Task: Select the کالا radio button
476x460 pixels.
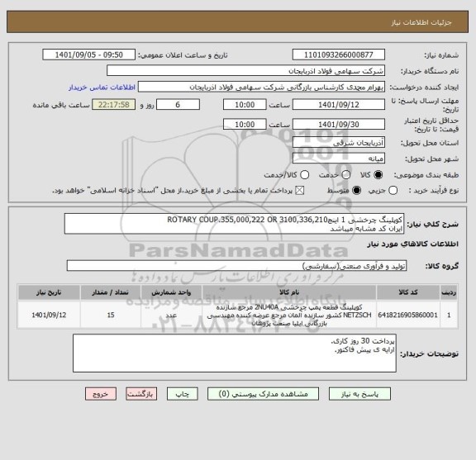Action: tap(378, 175)
